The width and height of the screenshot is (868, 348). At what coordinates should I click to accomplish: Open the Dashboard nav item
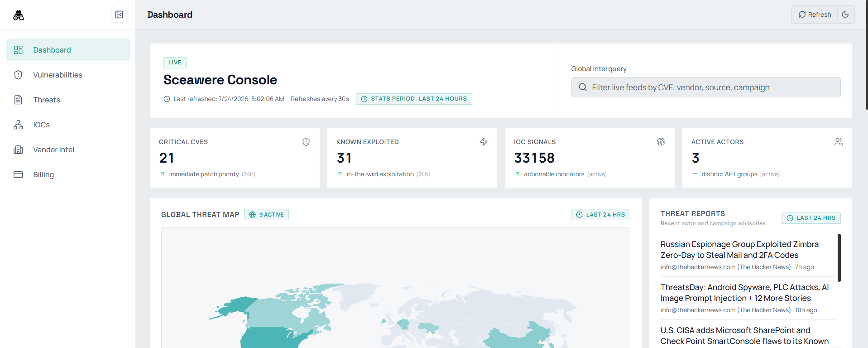pos(68,50)
